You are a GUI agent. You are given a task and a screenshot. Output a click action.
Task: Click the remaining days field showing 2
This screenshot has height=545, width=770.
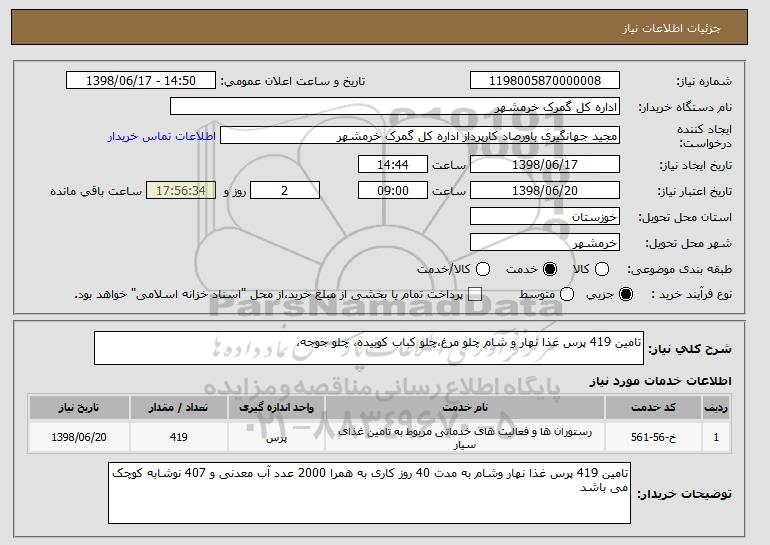(285, 191)
